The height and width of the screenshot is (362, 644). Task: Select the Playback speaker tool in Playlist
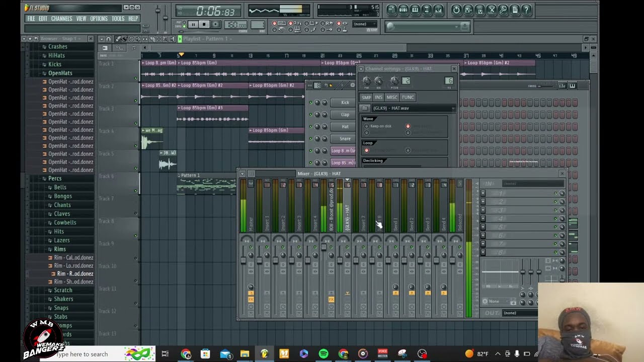pyautogui.click(x=173, y=39)
